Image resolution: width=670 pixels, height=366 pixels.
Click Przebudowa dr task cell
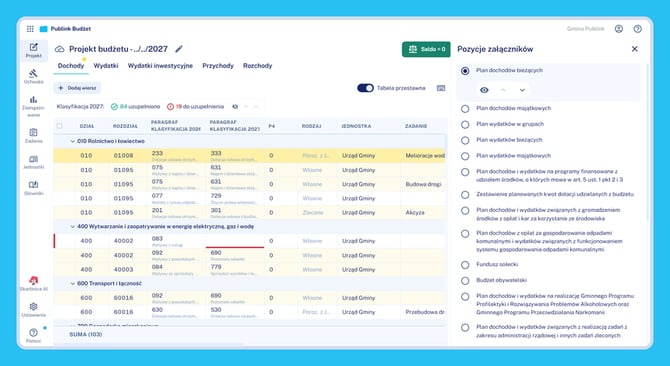[423, 312]
